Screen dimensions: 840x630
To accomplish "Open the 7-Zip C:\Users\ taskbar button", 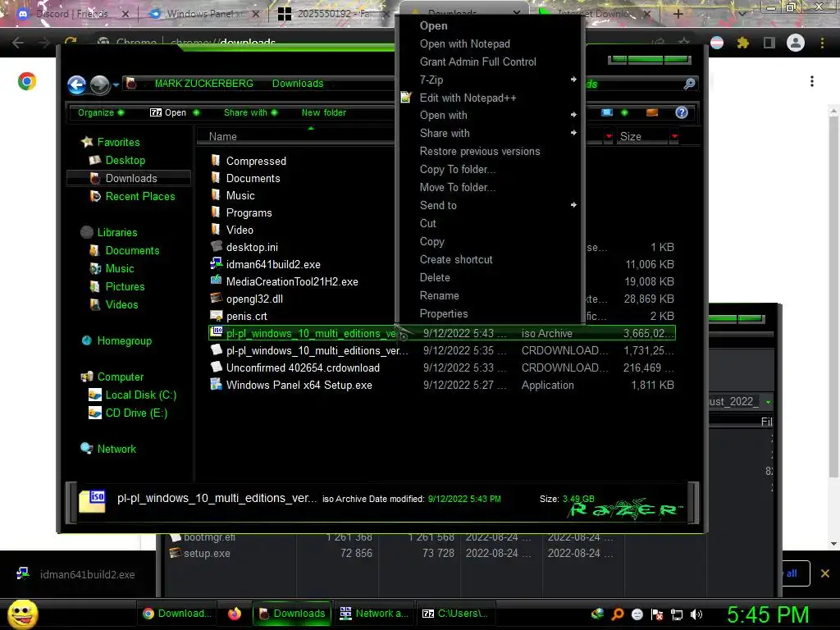I will coord(455,614).
